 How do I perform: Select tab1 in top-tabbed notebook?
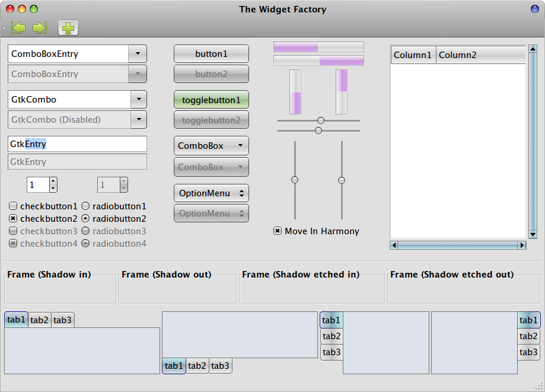17,320
